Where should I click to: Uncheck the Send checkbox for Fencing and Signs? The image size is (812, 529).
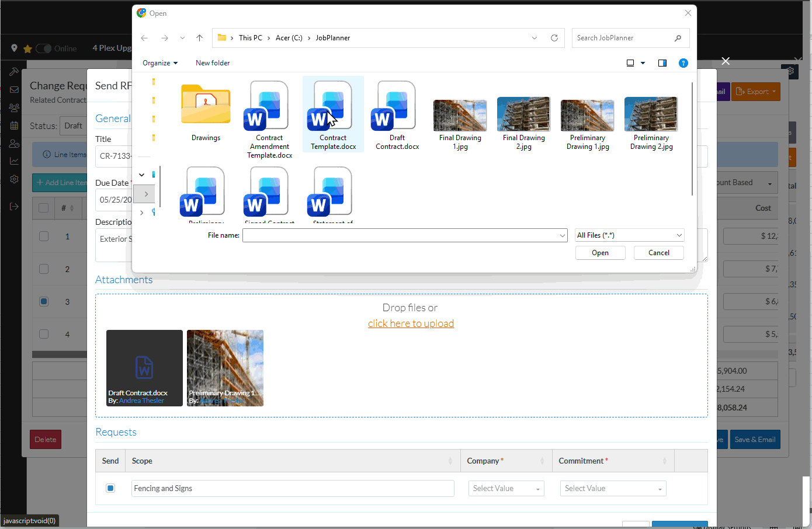pyautogui.click(x=110, y=488)
